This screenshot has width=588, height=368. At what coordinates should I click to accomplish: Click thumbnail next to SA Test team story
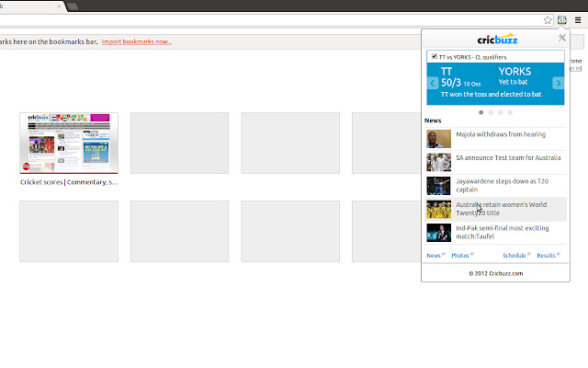[x=439, y=163]
